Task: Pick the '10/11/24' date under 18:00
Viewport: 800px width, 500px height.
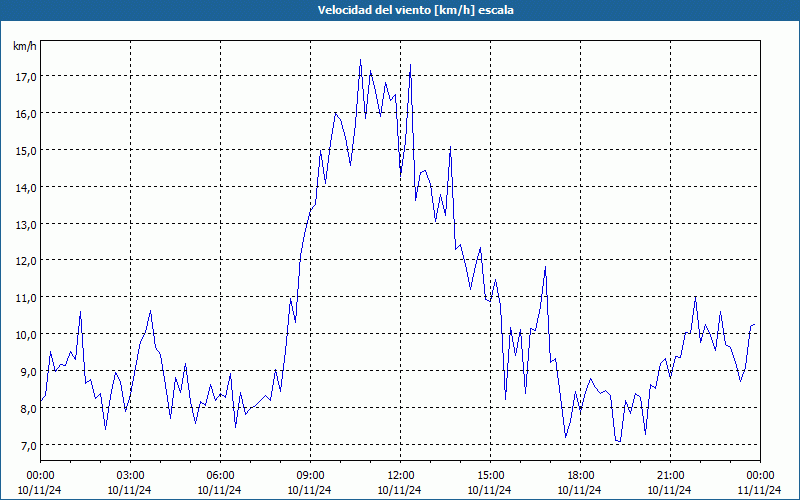Action: [580, 490]
